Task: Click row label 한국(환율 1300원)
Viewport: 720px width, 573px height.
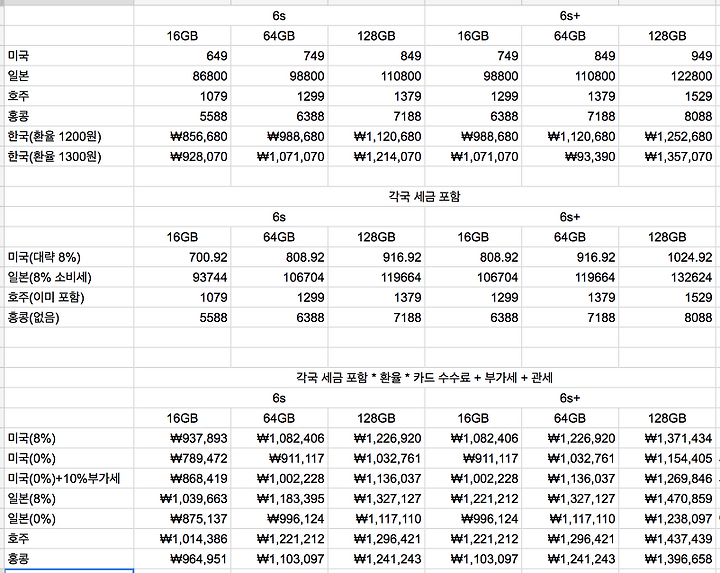Action: coord(69,157)
